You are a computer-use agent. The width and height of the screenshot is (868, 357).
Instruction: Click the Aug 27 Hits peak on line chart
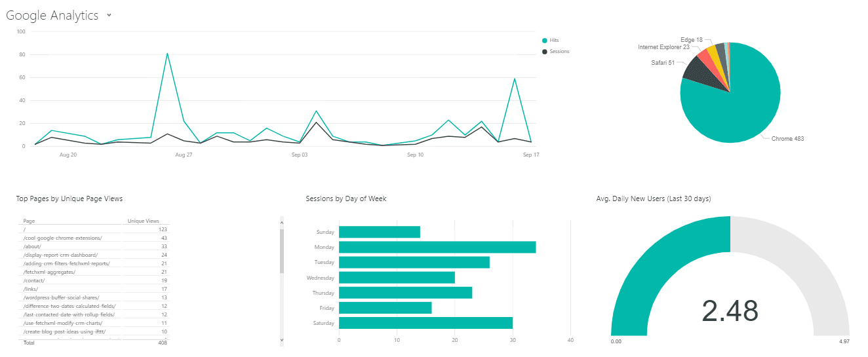point(167,54)
